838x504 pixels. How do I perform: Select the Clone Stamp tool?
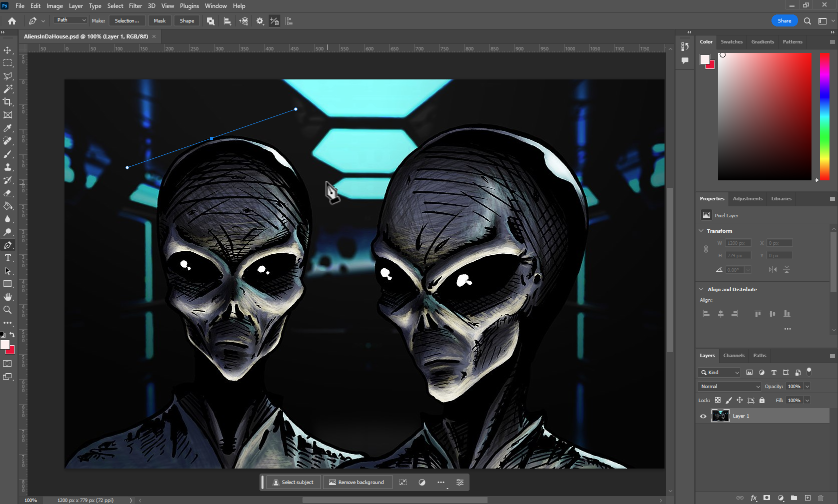7,167
